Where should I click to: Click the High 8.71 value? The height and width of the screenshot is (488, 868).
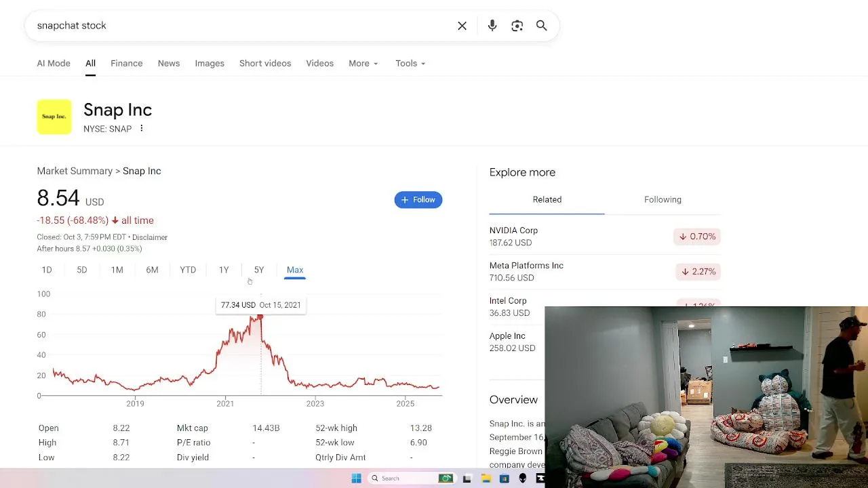(121, 443)
